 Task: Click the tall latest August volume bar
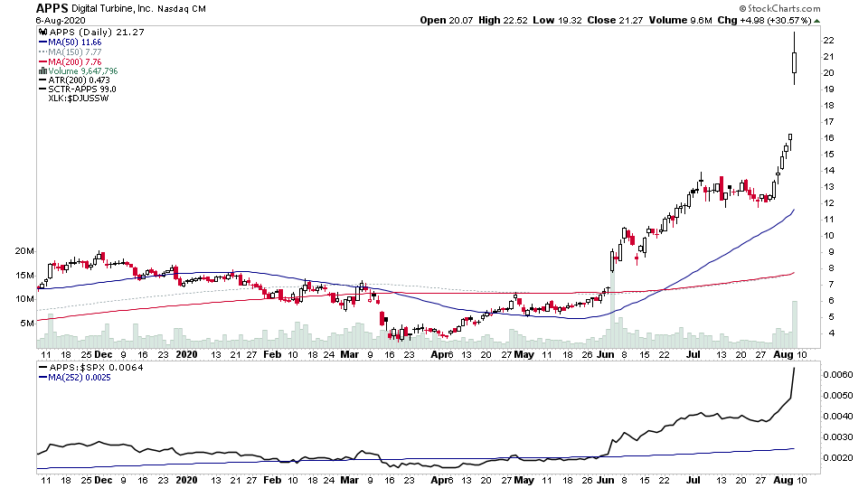pos(795,324)
